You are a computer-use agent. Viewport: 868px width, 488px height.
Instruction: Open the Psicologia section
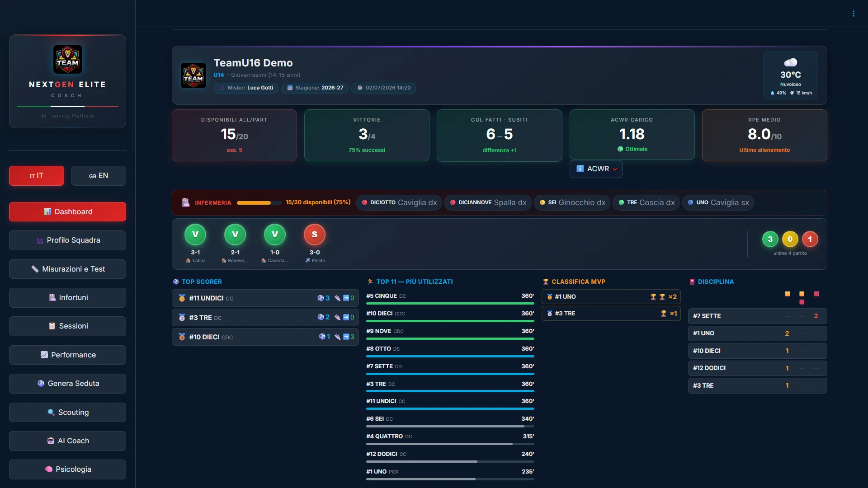coord(67,469)
